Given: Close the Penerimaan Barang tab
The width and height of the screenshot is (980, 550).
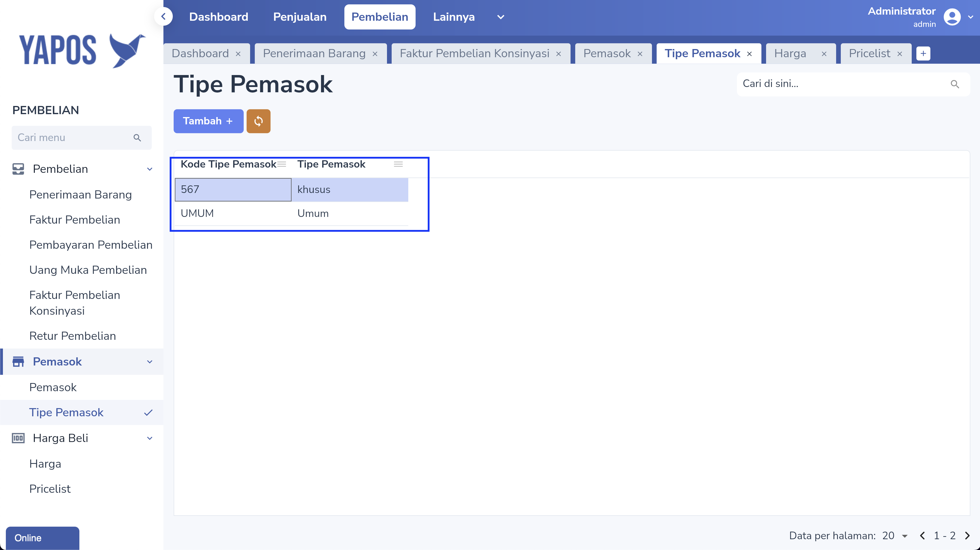Looking at the screenshot, I should pos(375,54).
